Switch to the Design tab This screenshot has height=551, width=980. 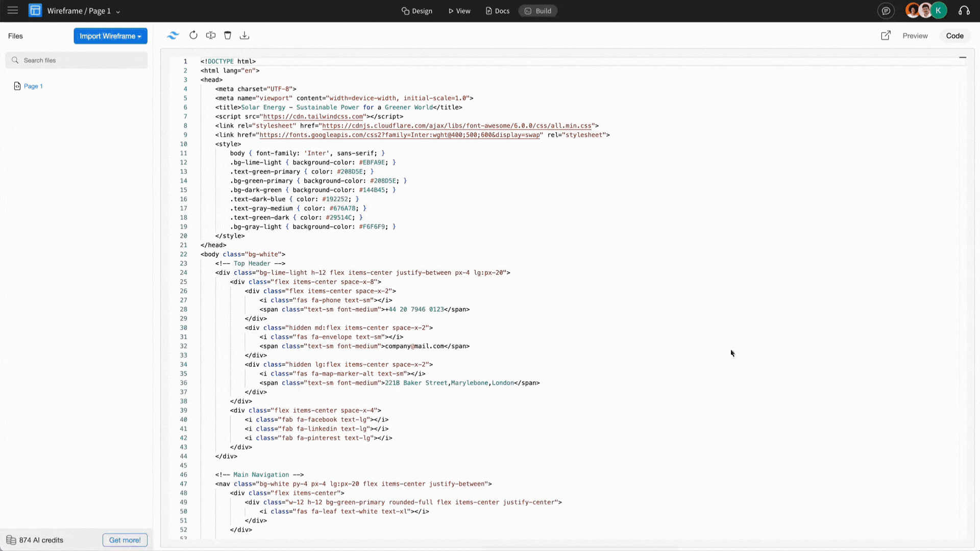pyautogui.click(x=417, y=11)
